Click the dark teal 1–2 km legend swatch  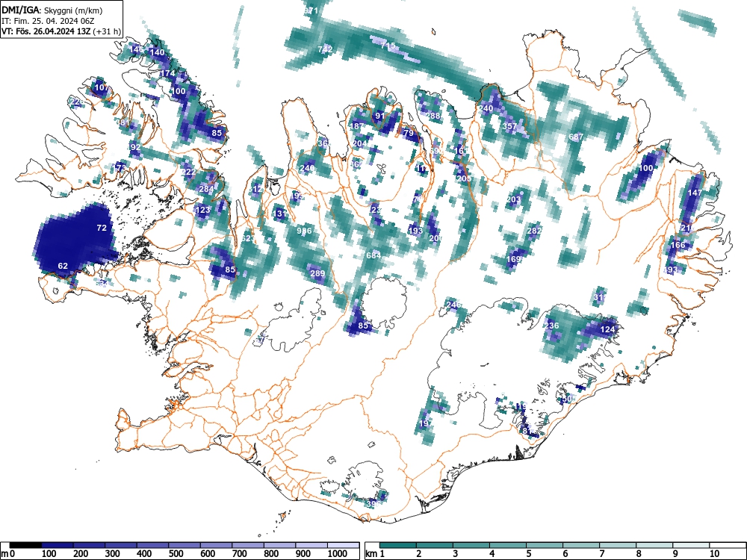coord(398,545)
